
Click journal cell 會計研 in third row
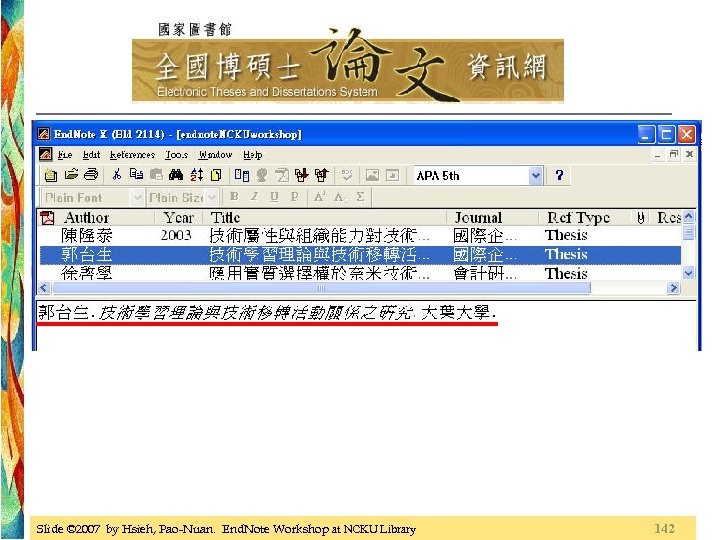484,274
